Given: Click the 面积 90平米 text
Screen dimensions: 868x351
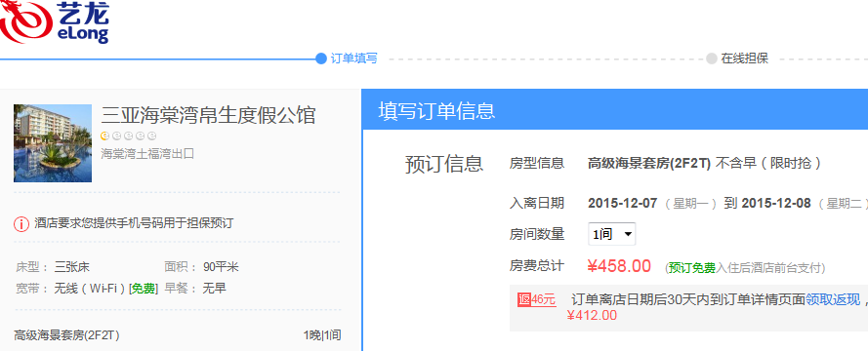Looking at the screenshot, I should 201,267.
